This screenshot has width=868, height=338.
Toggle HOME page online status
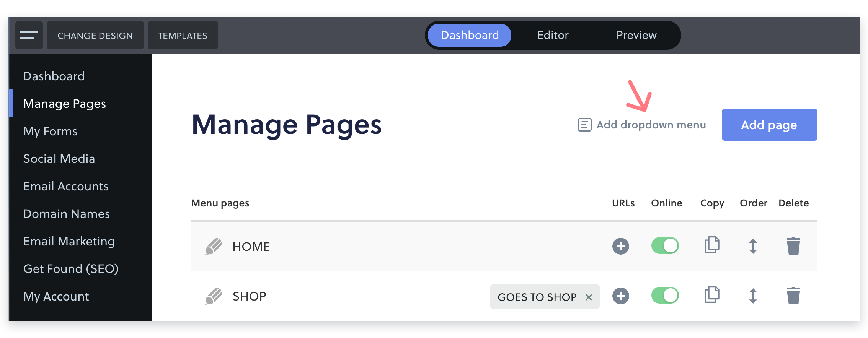tap(665, 246)
